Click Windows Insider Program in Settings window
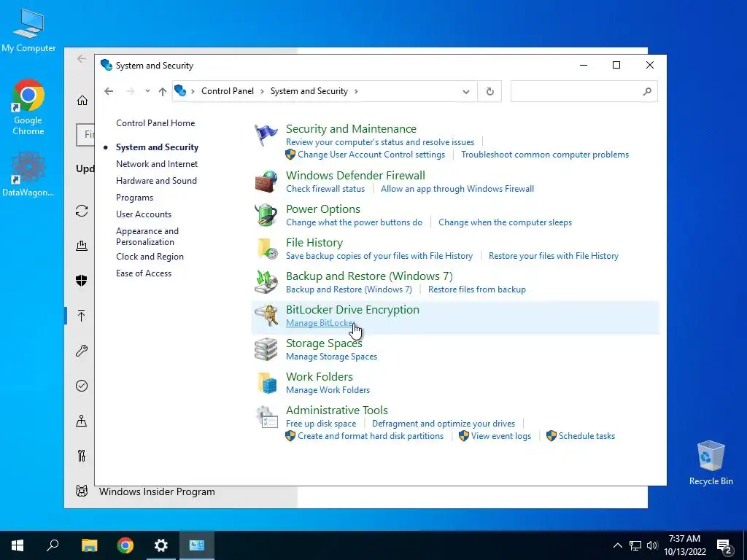The width and height of the screenshot is (747, 560). coord(157,492)
